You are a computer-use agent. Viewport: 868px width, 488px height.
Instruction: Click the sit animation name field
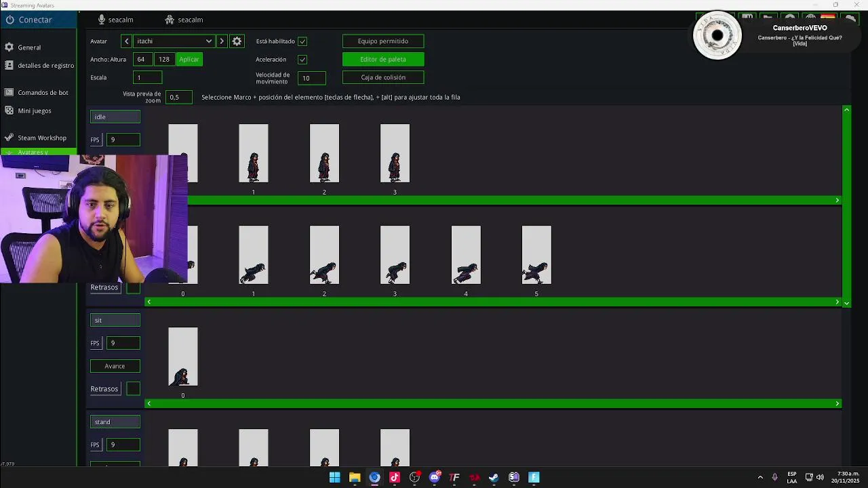coord(115,321)
